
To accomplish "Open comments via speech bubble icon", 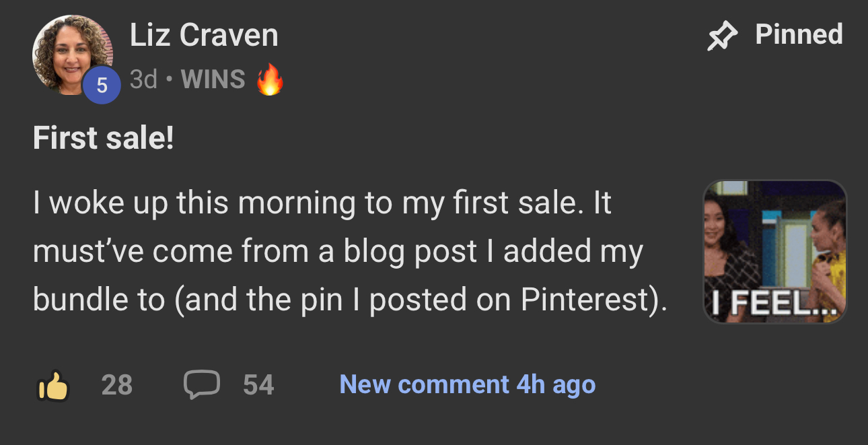I will (x=201, y=384).
